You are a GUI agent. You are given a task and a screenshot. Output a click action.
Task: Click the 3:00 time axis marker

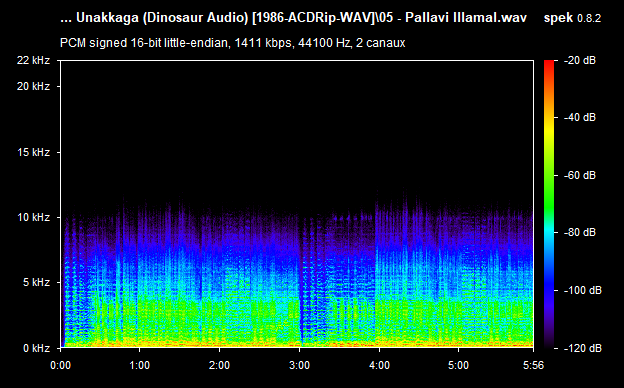coord(299,365)
